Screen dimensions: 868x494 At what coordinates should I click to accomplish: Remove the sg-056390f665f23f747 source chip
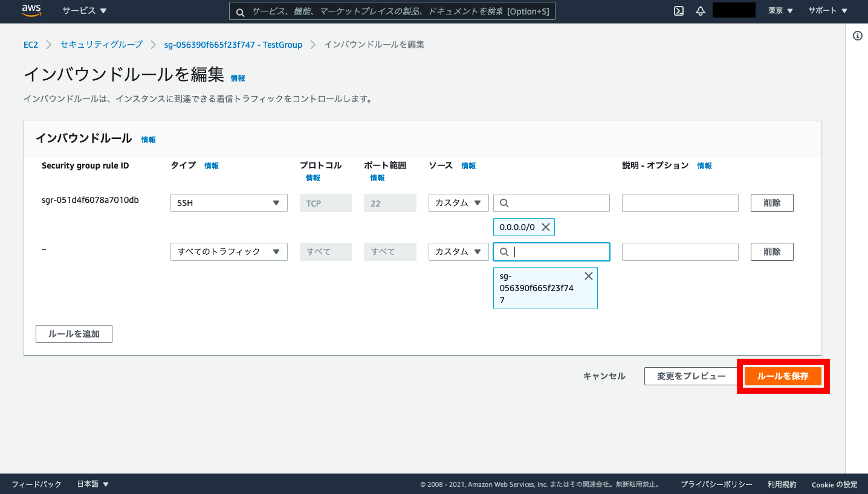(588, 276)
